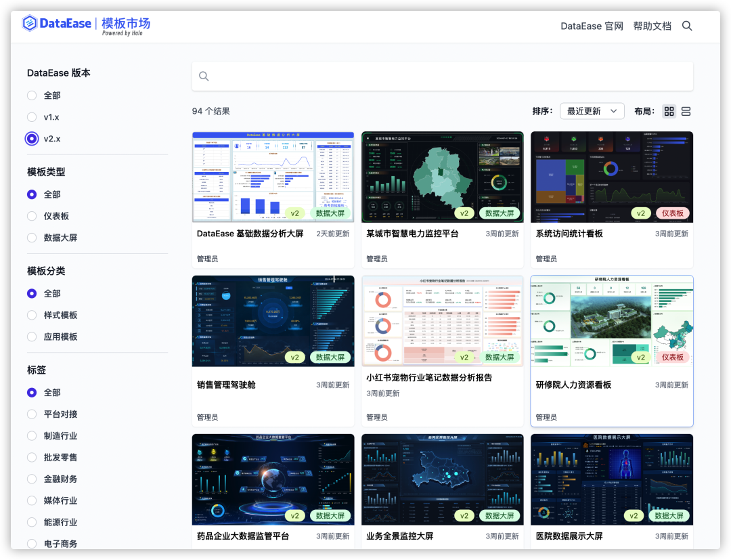The height and width of the screenshot is (560, 731).
Task: Click title '业务全景监控大屏'
Action: (x=399, y=536)
